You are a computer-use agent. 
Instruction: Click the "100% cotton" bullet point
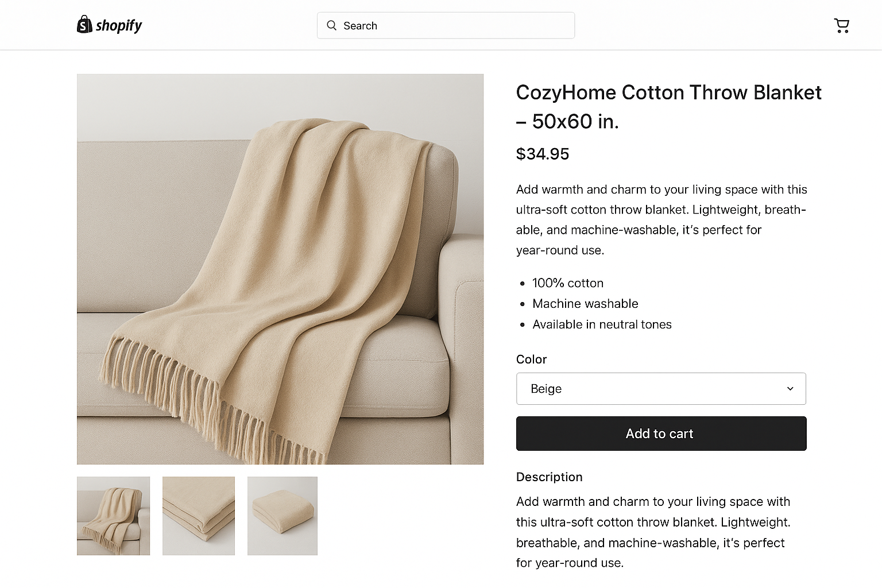coord(567,283)
